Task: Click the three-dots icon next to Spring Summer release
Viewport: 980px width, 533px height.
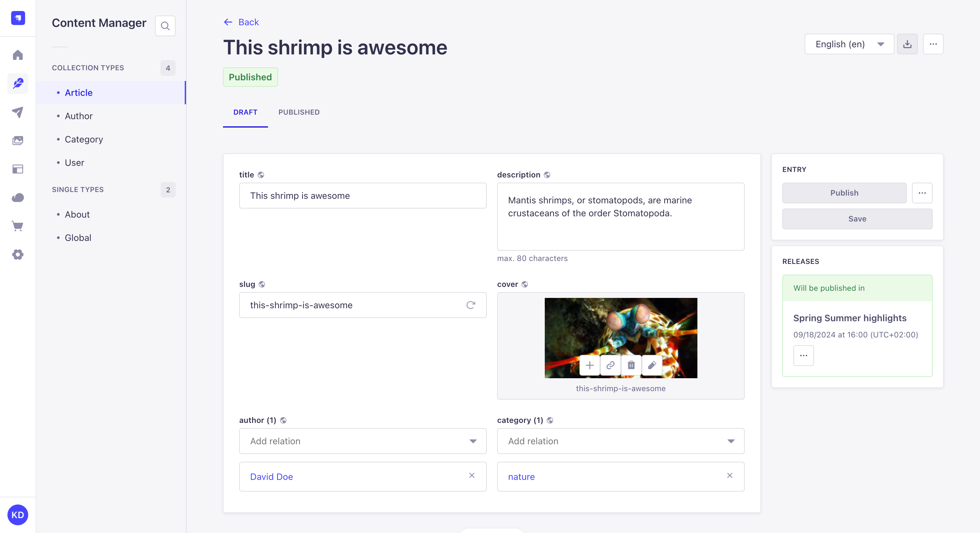Action: click(x=803, y=355)
